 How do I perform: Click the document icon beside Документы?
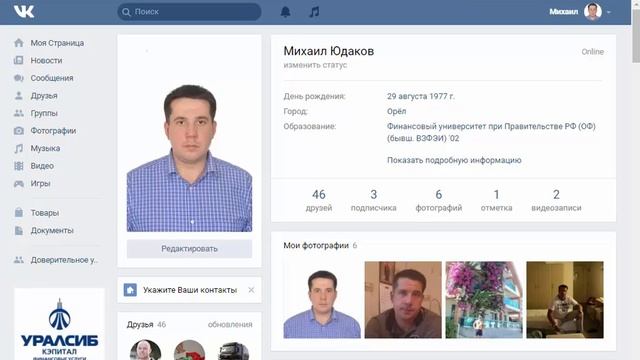point(19,230)
